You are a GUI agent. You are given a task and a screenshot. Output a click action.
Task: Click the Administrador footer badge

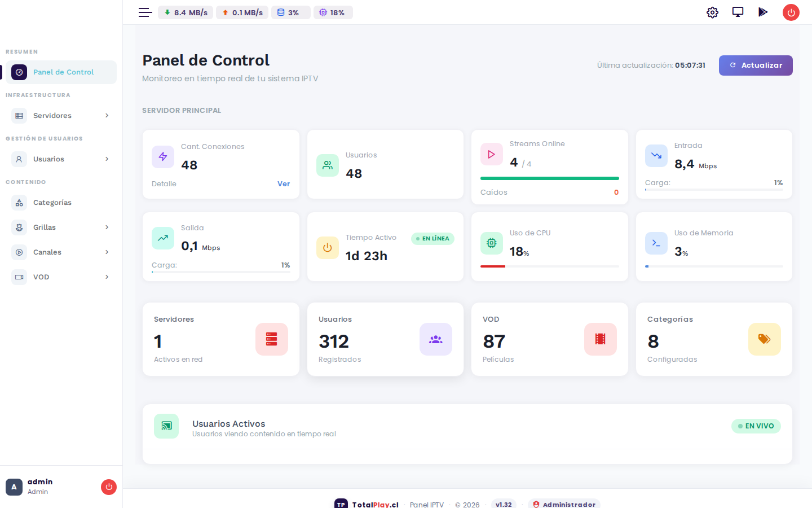[x=564, y=504]
